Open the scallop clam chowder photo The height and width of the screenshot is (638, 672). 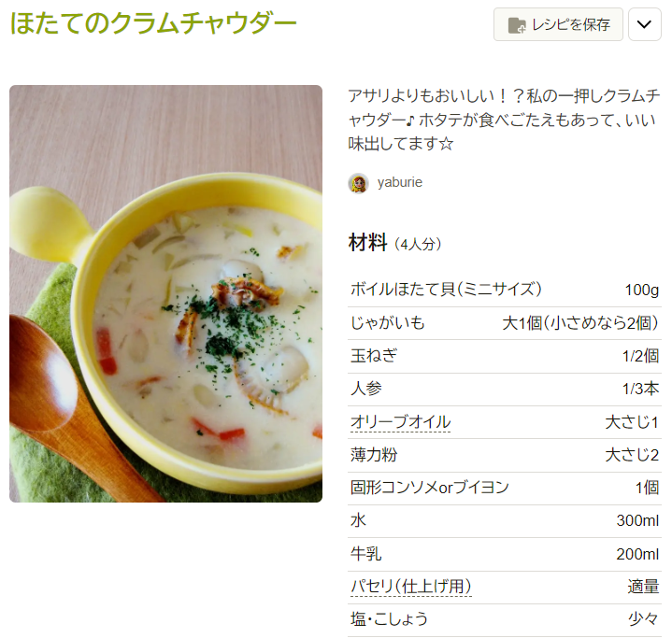[x=165, y=293]
